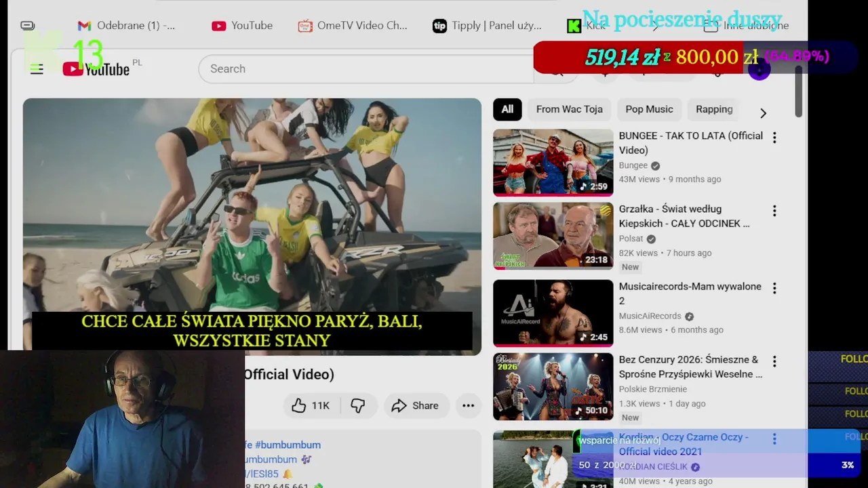Open options menu for Grzałka - Świat według Kiepskich

pyautogui.click(x=774, y=211)
